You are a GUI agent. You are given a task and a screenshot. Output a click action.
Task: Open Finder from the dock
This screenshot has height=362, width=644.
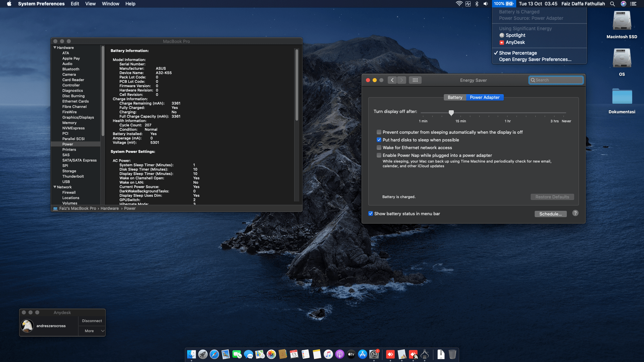[x=192, y=354]
